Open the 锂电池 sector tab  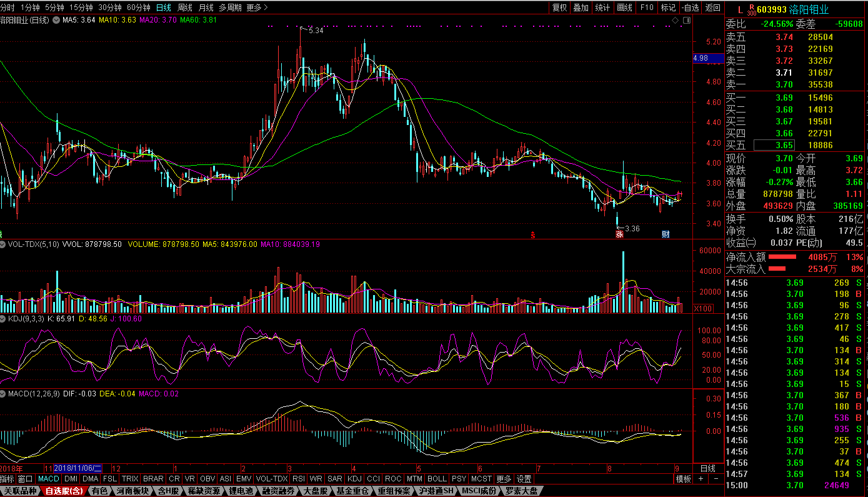(x=241, y=491)
